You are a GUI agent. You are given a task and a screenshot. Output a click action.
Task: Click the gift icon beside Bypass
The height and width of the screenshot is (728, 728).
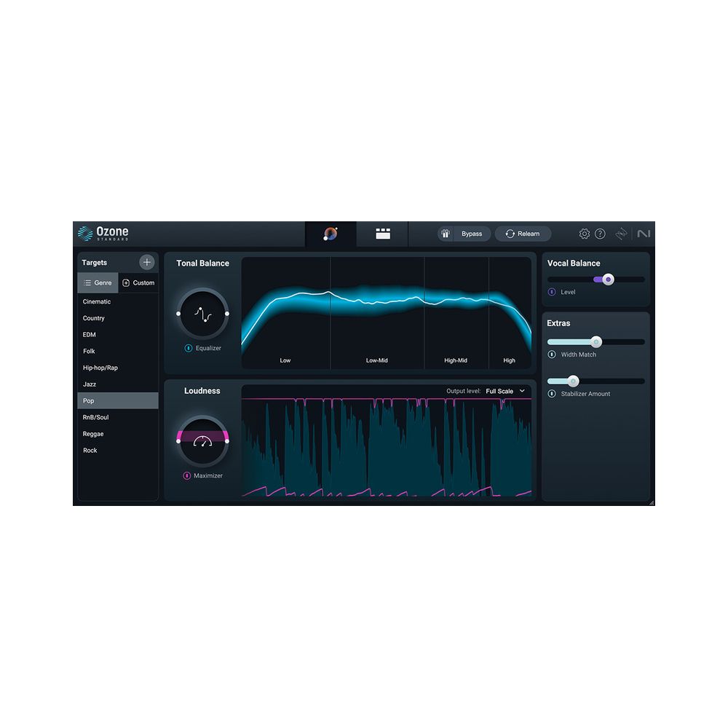[x=446, y=234]
